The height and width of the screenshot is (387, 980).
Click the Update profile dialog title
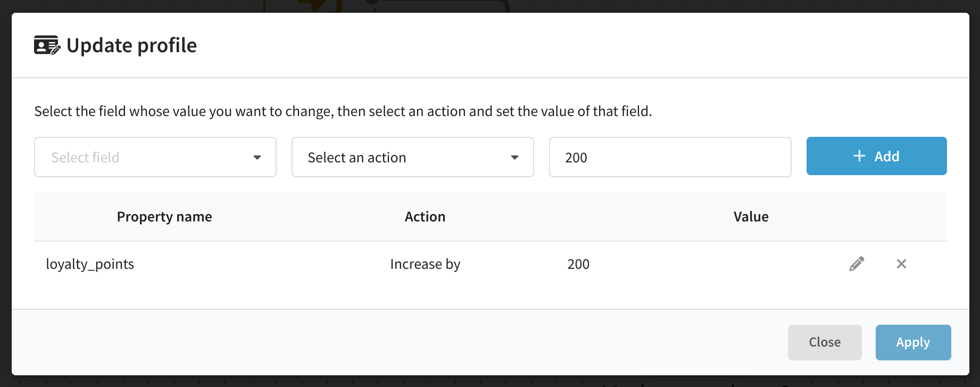pos(131,46)
